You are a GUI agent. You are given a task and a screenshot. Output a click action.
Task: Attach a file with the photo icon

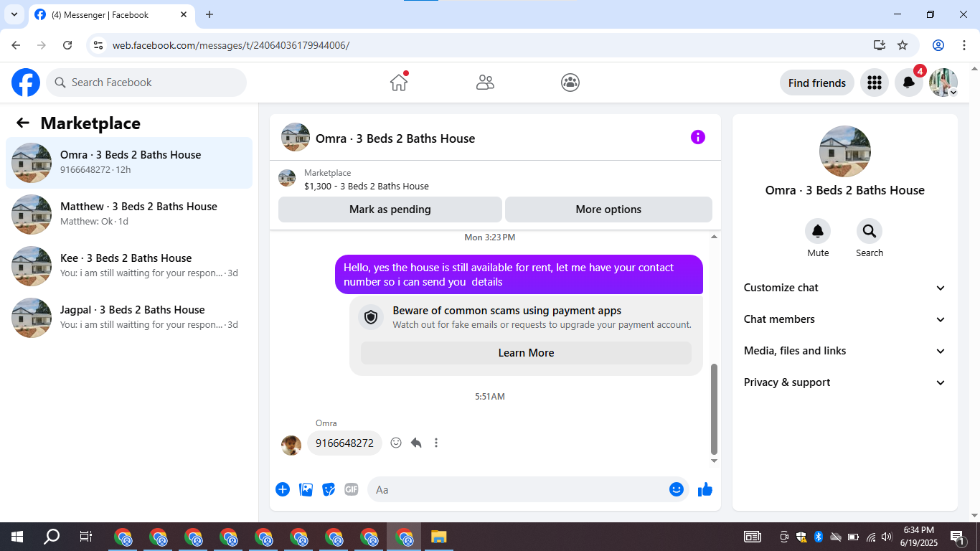pos(306,489)
